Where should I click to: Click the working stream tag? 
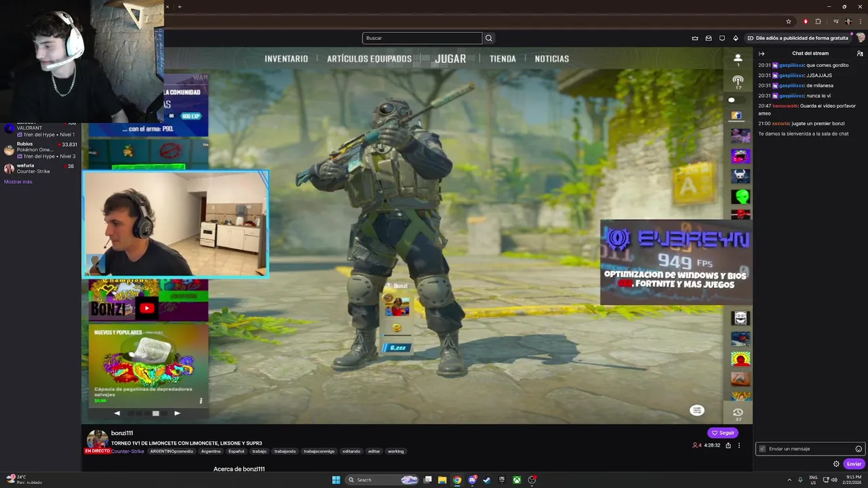point(395,451)
